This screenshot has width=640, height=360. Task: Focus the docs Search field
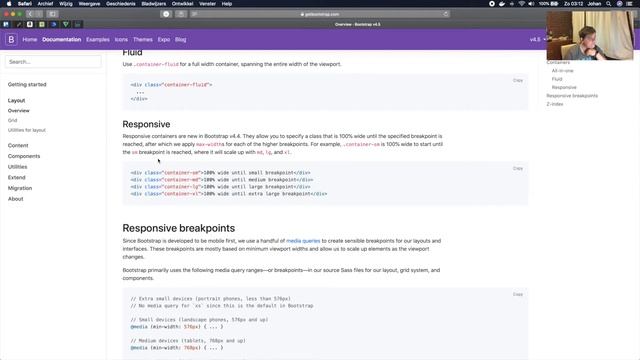click(53, 62)
